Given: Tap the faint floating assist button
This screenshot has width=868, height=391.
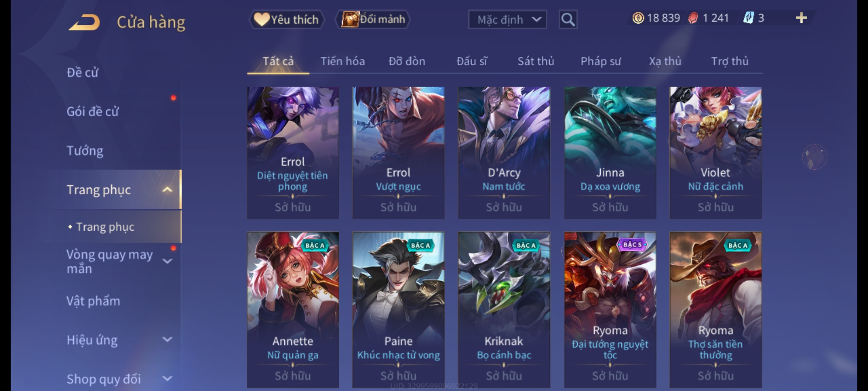Looking at the screenshot, I should coord(814,157).
